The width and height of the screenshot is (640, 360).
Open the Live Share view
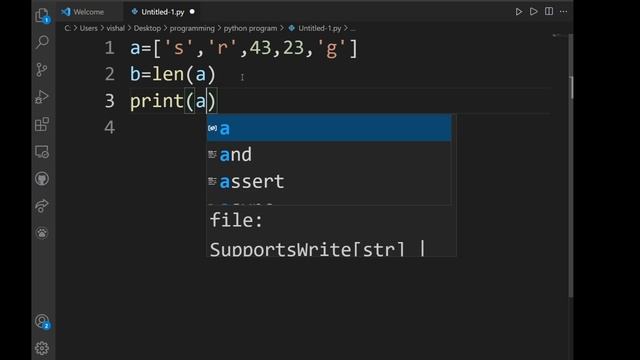click(x=42, y=206)
